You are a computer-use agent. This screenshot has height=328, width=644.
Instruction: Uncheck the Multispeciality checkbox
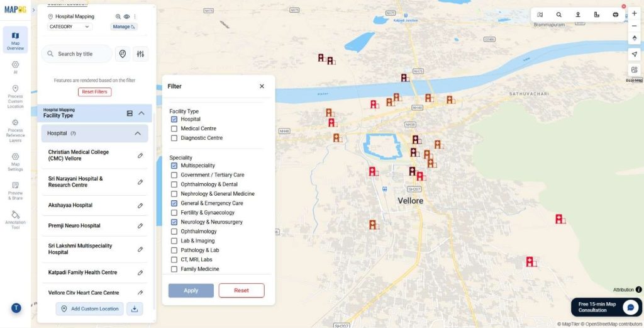[174, 166]
